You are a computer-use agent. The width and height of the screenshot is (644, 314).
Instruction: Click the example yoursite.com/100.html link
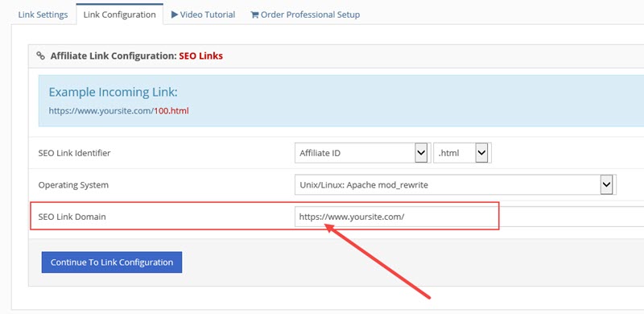point(118,110)
